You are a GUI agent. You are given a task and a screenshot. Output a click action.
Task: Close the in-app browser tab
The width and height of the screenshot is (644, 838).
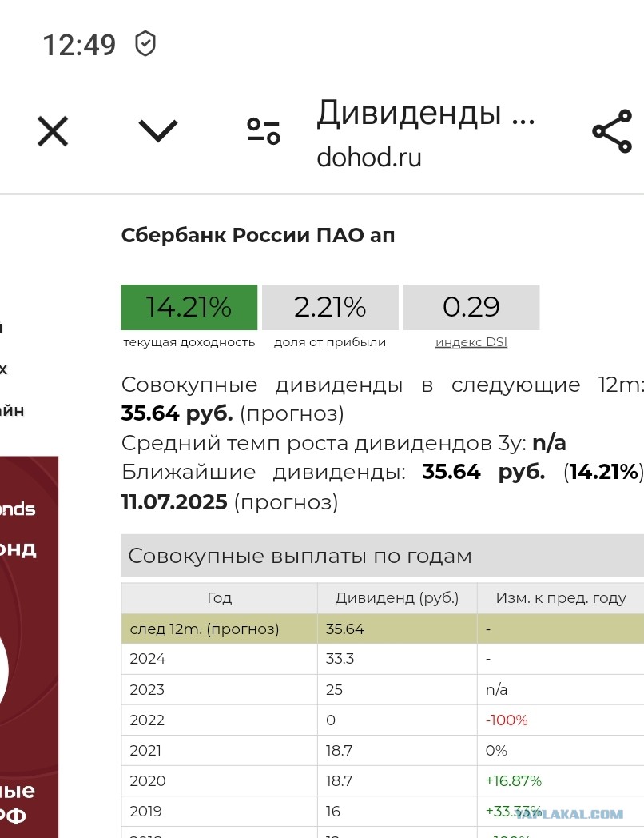[53, 131]
